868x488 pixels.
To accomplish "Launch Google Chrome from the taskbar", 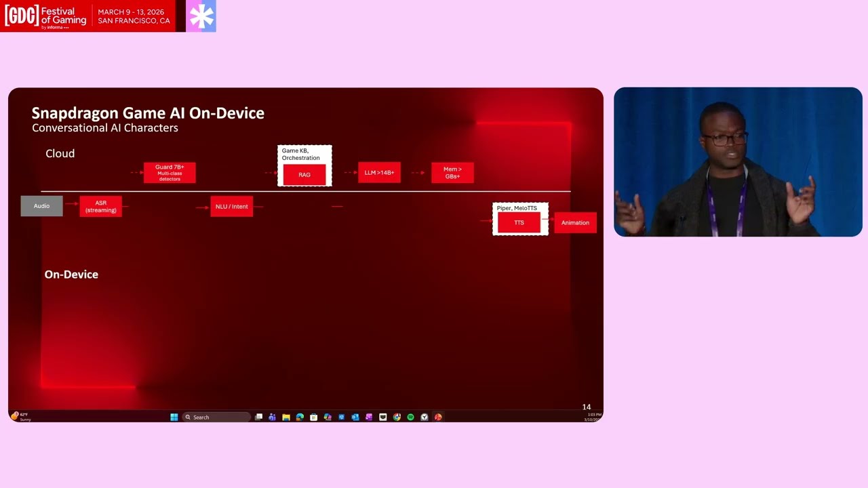I will click(397, 417).
